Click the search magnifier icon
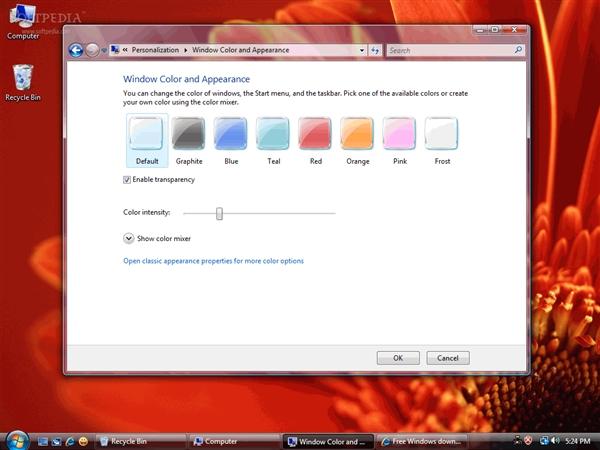 tap(518, 50)
